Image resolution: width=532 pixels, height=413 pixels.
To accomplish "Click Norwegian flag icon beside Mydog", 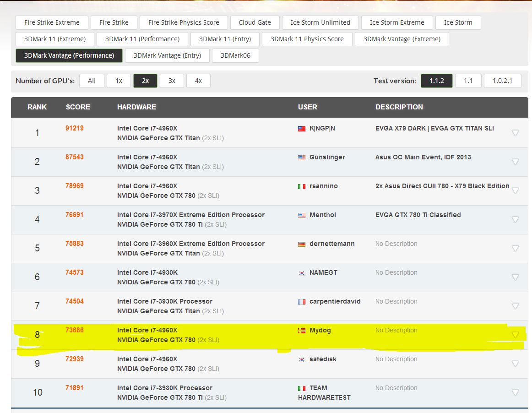I will 301,331.
